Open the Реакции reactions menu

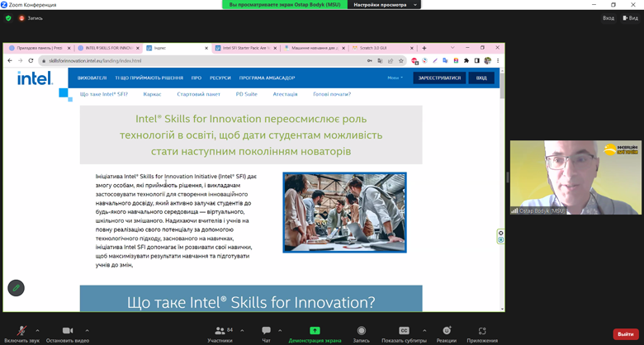pyautogui.click(x=447, y=331)
